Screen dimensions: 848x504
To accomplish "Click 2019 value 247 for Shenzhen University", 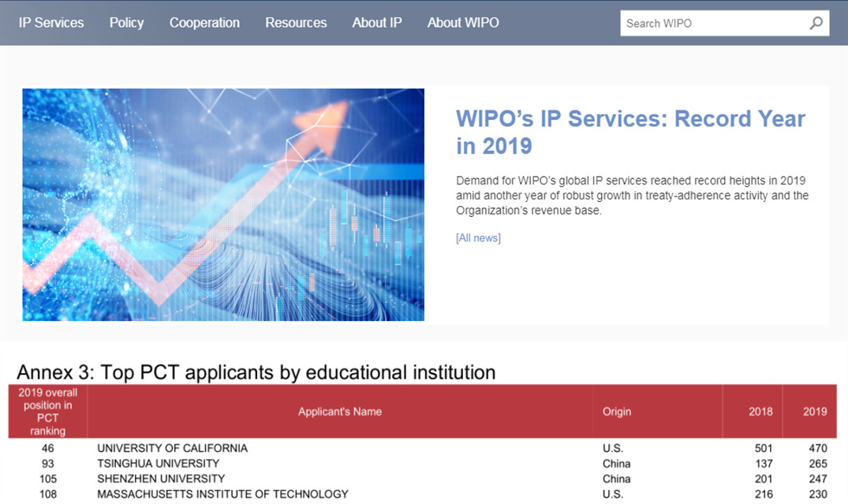I will coord(818,479).
